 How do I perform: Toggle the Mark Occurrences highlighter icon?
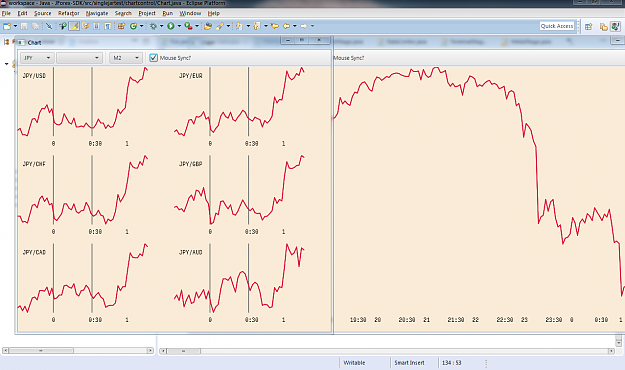[74, 26]
